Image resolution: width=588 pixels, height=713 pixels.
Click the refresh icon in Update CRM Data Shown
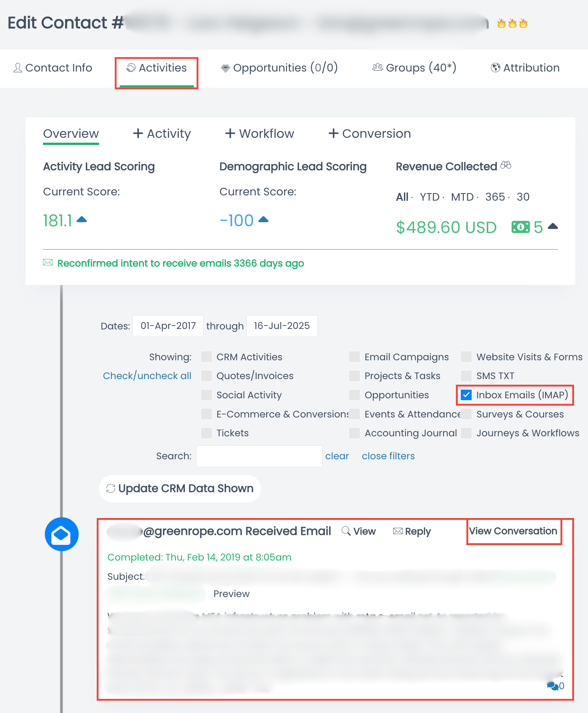111,489
